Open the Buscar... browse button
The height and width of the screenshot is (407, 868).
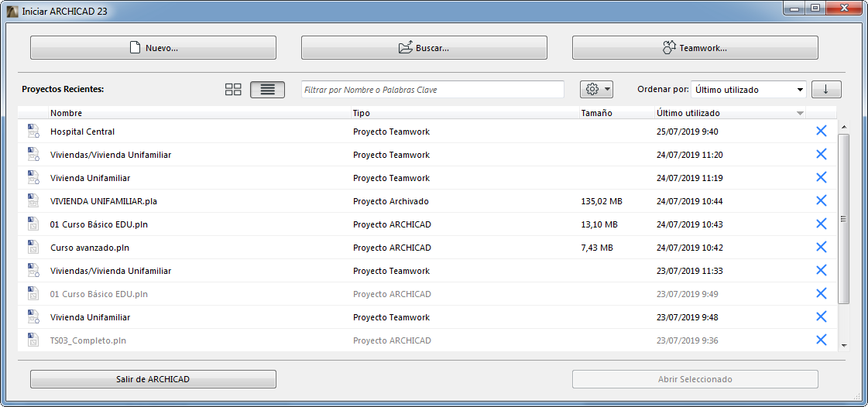[x=424, y=47]
